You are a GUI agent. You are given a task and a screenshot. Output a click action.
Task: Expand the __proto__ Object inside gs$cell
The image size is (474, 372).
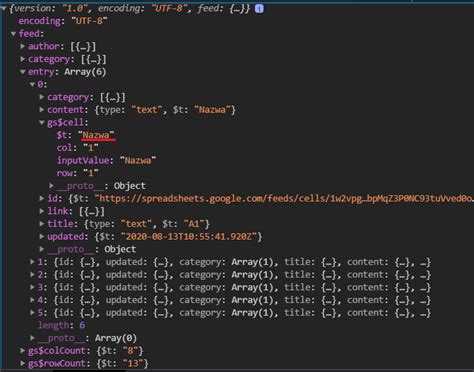click(x=51, y=186)
